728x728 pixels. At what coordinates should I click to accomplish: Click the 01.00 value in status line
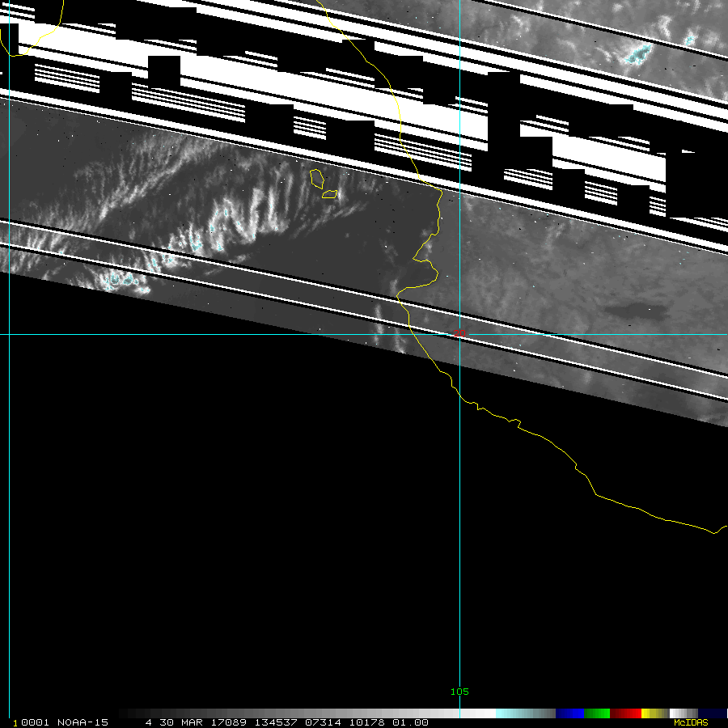(411, 722)
